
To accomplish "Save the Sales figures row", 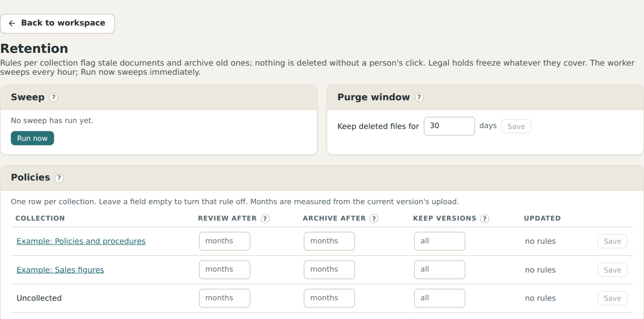I will (612, 270).
